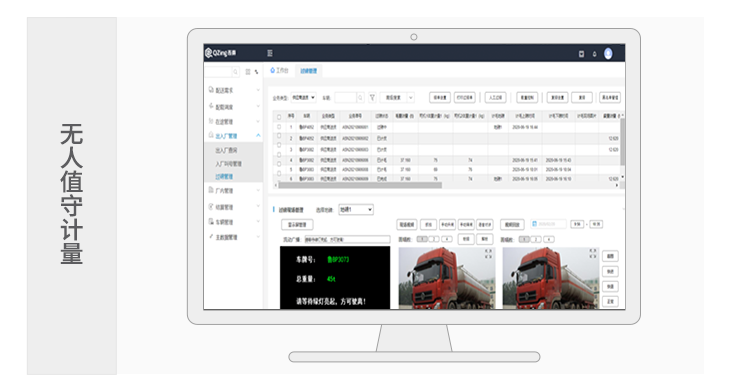The image size is (734, 388).
Task: Expand the 在途管理 sidebar chevron
Action: pos(258,122)
